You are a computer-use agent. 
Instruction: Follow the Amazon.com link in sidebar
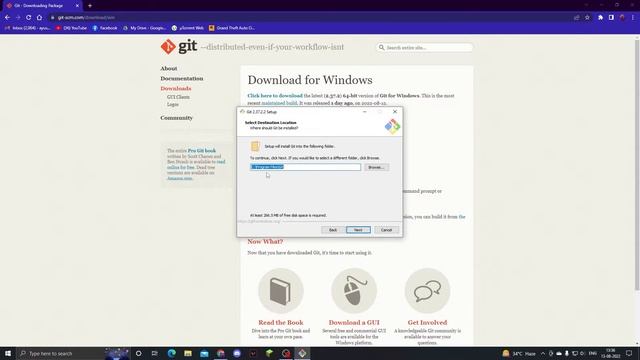coord(180,178)
